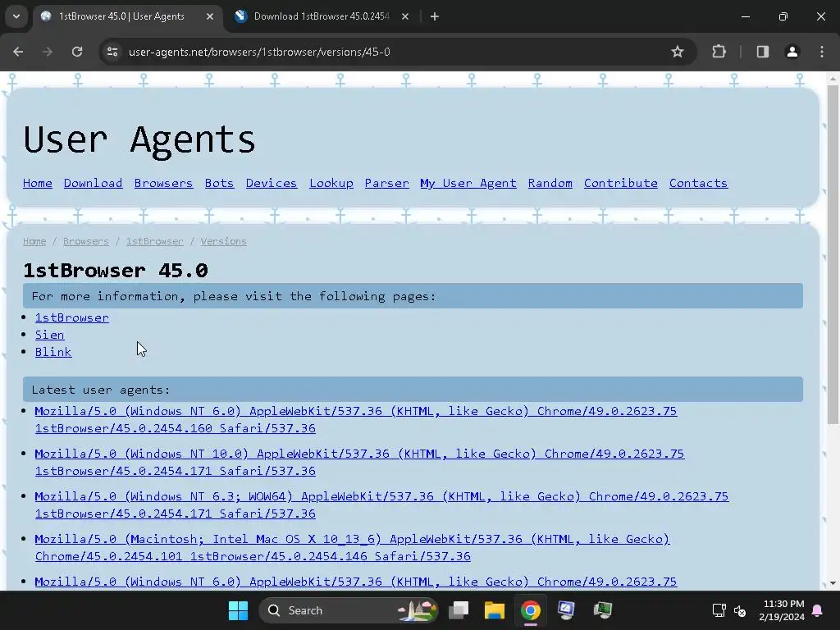Close the Download 1stBrowser tab
Image resolution: width=840 pixels, height=630 pixels.
(405, 16)
